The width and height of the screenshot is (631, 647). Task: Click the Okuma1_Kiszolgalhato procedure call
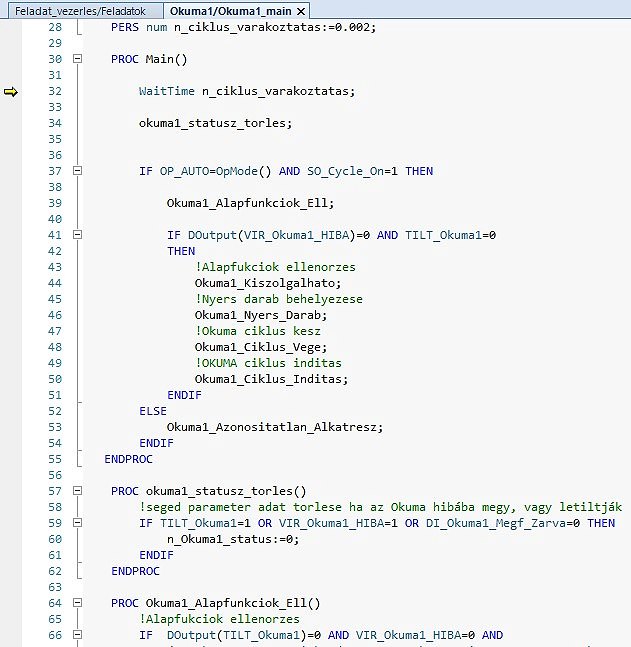254,283
